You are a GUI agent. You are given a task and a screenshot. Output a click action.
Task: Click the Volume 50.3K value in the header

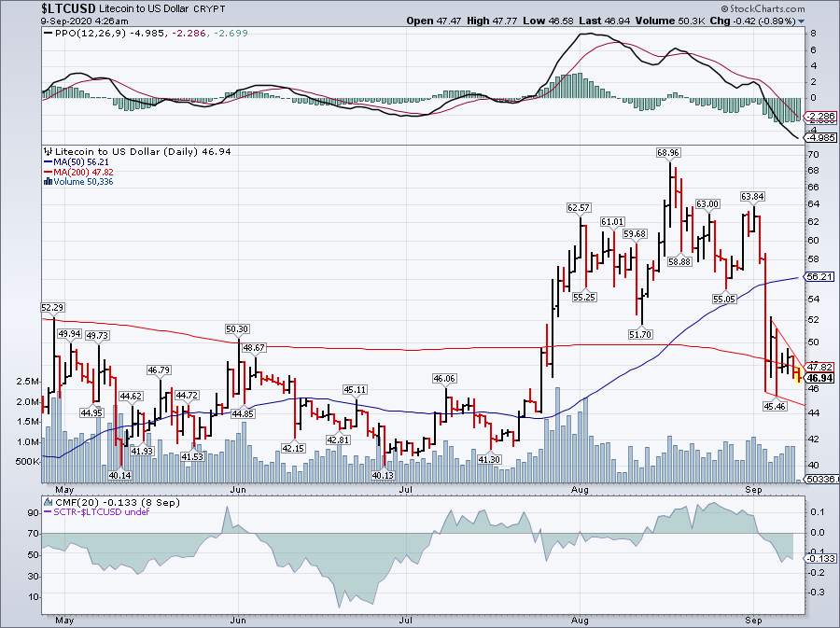click(669, 21)
